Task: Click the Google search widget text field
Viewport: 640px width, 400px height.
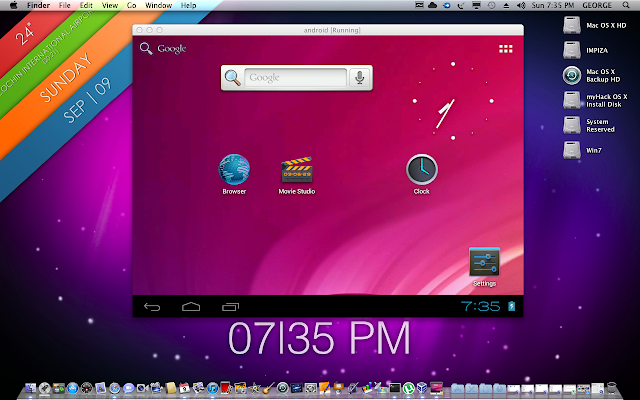Action: point(295,78)
